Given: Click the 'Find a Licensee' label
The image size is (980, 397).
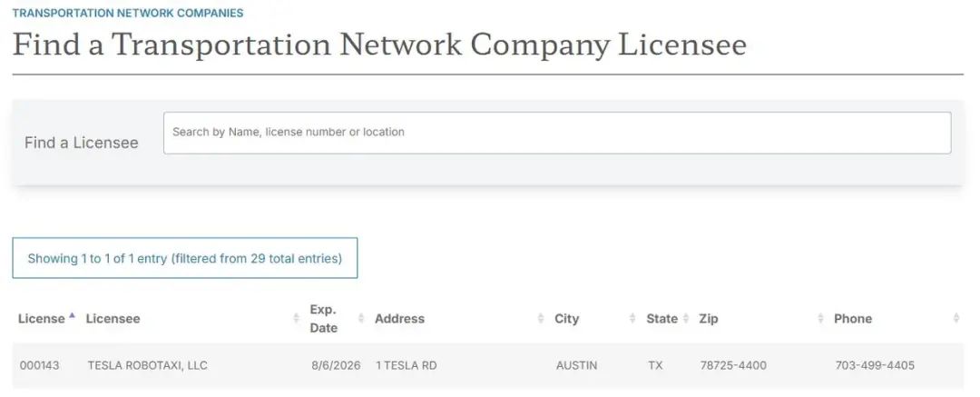Looking at the screenshot, I should [82, 143].
